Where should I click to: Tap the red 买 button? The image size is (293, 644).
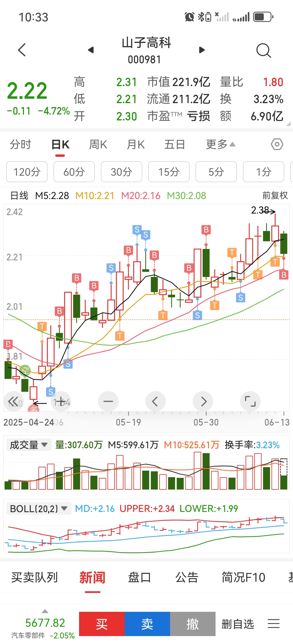pos(102,624)
